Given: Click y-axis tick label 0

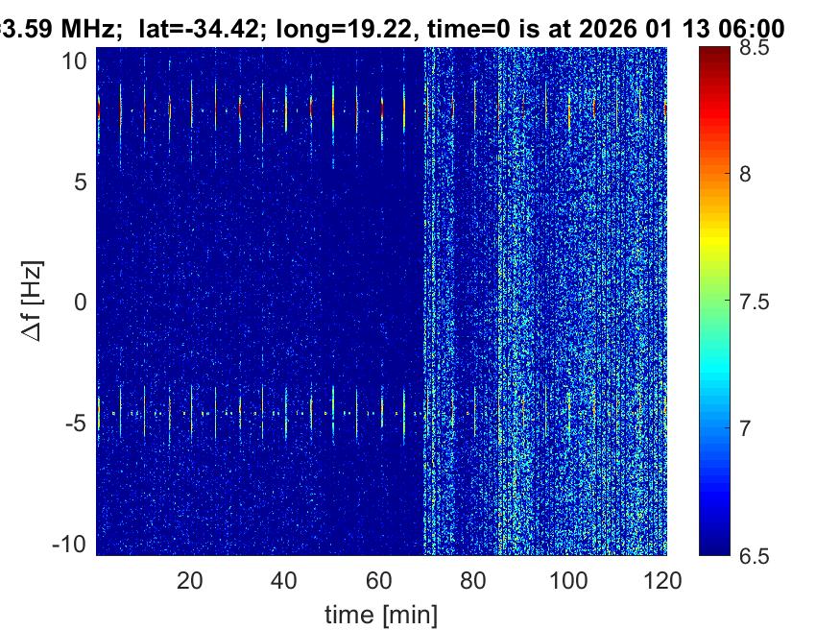Looking at the screenshot, I should [83, 303].
